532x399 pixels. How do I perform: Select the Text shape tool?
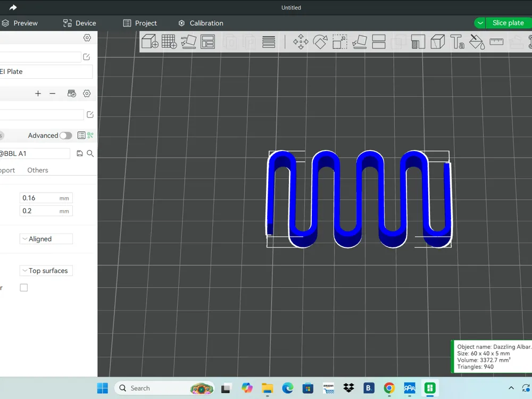coord(457,41)
